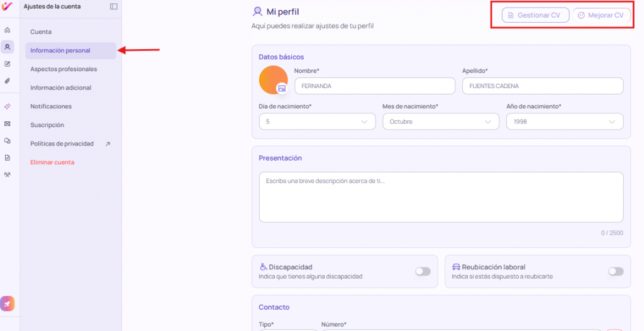Click the Mejorar CV button
644x331 pixels.
[x=601, y=15]
